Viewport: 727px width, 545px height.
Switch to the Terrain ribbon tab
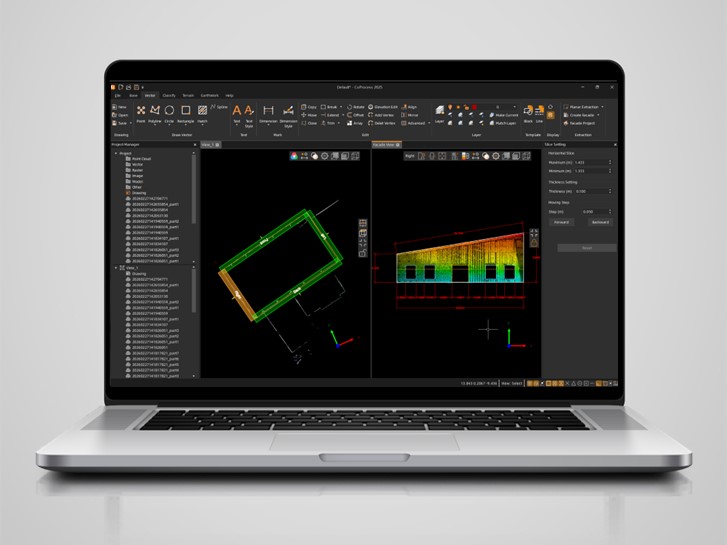[188, 96]
